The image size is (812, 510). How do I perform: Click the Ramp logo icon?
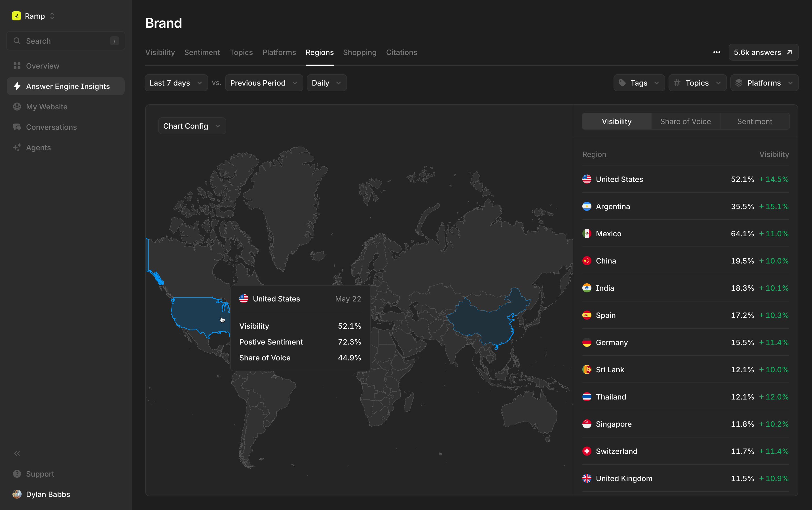[16, 16]
